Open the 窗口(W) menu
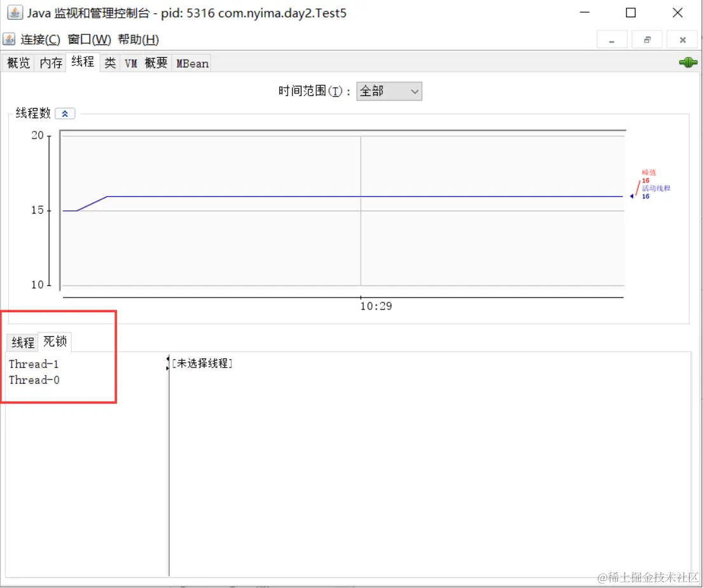 [89, 39]
